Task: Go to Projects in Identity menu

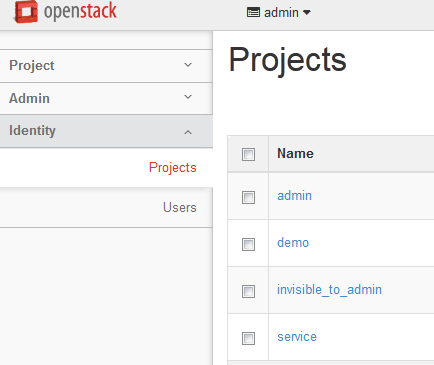Action: [172, 167]
